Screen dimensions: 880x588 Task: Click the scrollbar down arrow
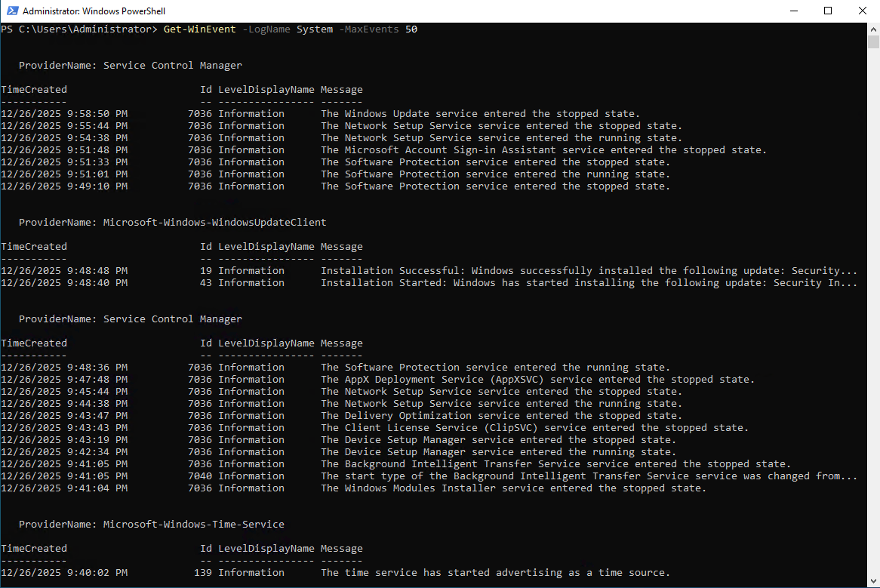coord(873,582)
